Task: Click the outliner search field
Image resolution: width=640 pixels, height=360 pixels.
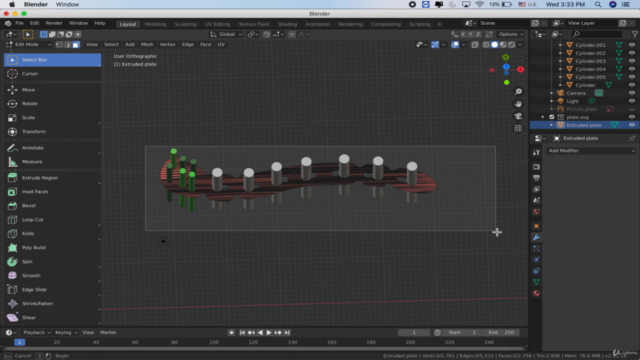Action: click(597, 34)
